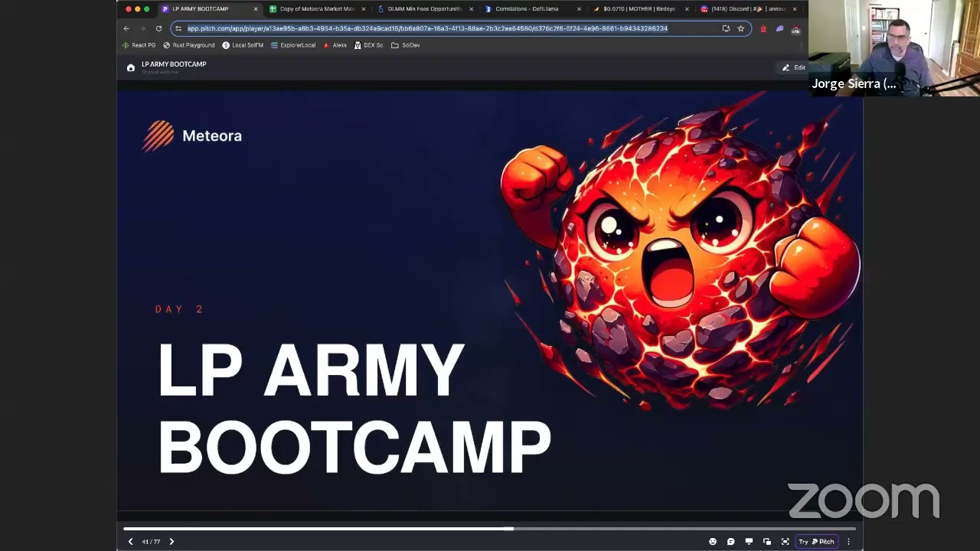Click the overlapping-windows icon in player bar
The height and width of the screenshot is (551, 980).
[767, 542]
